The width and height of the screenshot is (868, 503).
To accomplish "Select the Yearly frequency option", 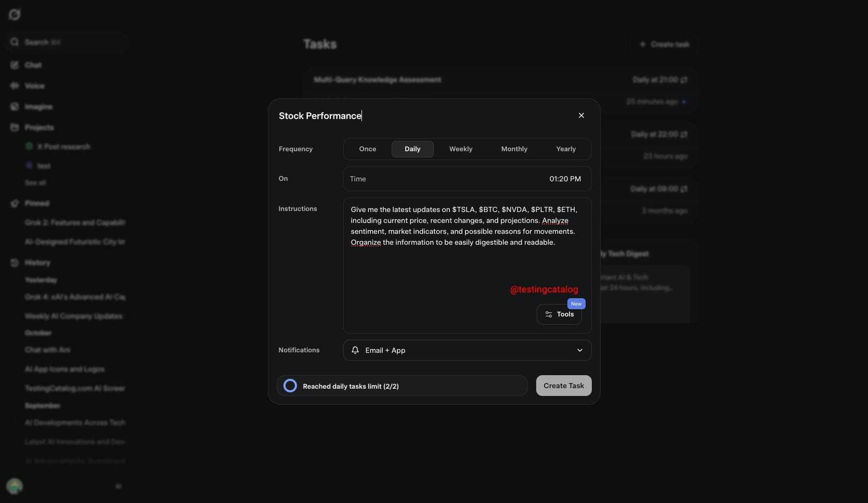I will point(565,149).
